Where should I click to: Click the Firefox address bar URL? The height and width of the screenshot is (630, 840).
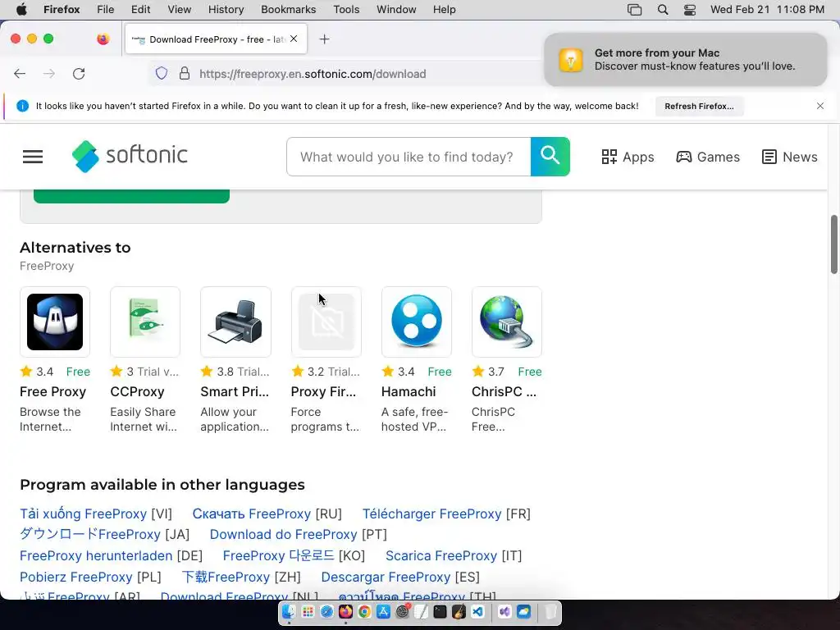click(313, 74)
